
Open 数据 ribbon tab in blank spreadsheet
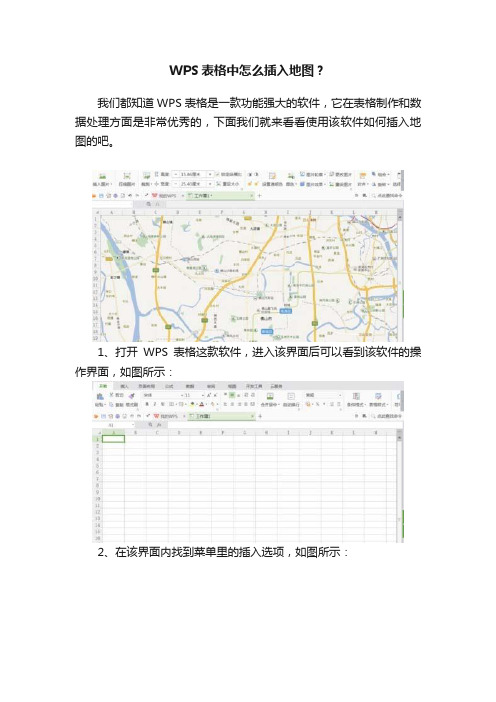[x=190, y=386]
